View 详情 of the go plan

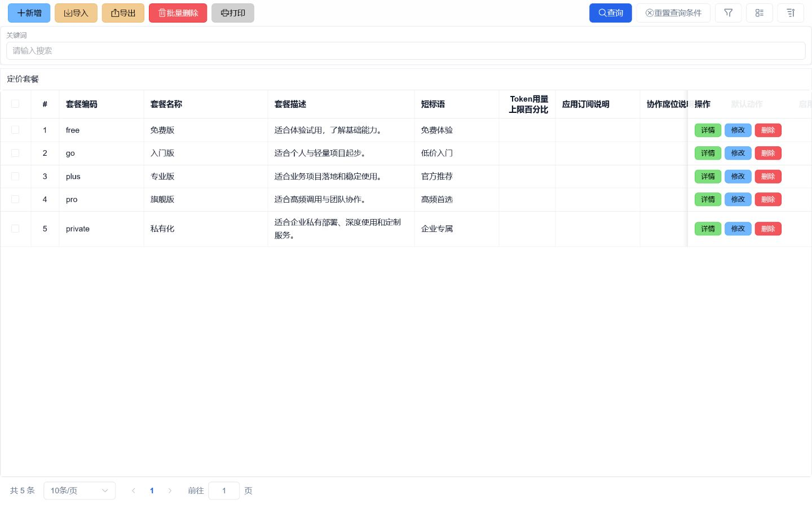708,154
